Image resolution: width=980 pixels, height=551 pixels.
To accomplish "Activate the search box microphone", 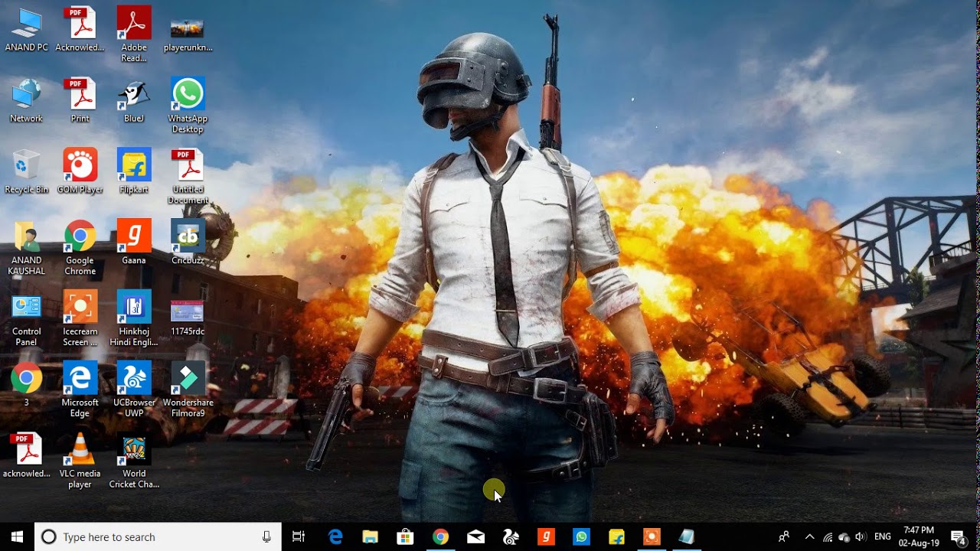I will click(x=266, y=537).
